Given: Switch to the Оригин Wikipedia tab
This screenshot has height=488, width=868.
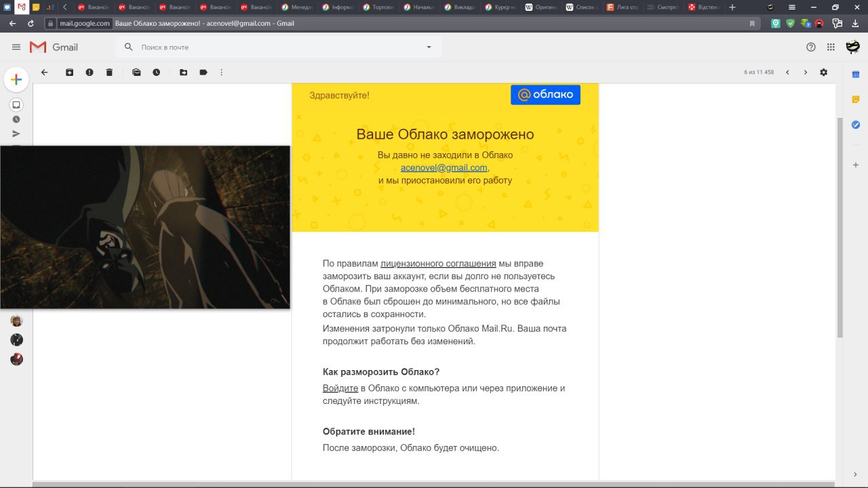Looking at the screenshot, I should point(542,7).
